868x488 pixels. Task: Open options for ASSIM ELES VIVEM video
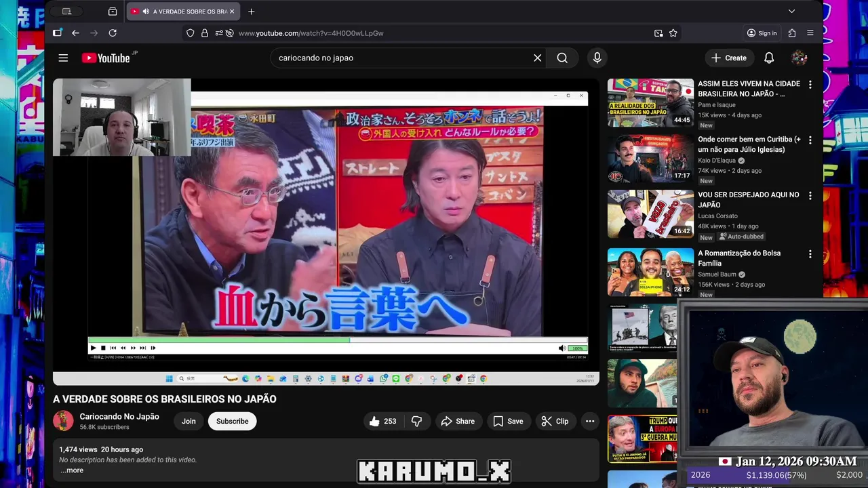810,85
